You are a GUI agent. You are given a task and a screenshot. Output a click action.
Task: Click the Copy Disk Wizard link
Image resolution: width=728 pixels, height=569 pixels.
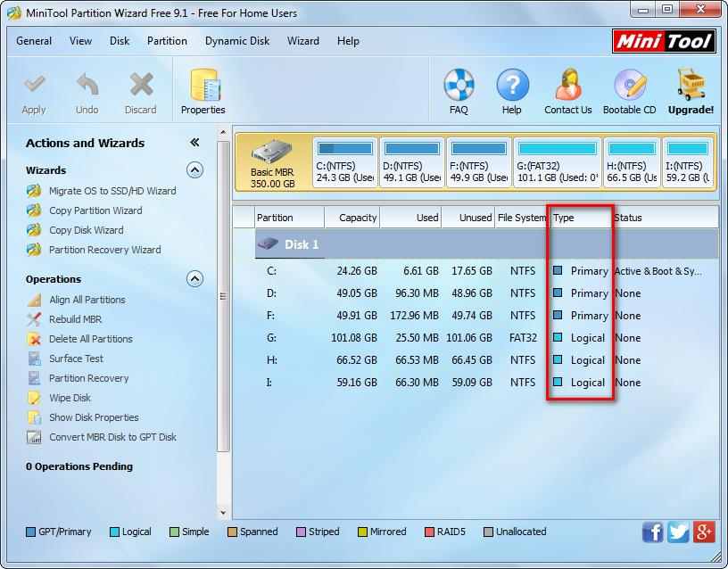pos(87,230)
